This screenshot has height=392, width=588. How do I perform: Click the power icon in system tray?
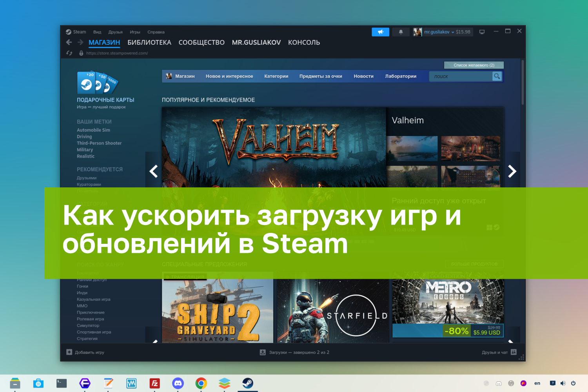coord(573,383)
